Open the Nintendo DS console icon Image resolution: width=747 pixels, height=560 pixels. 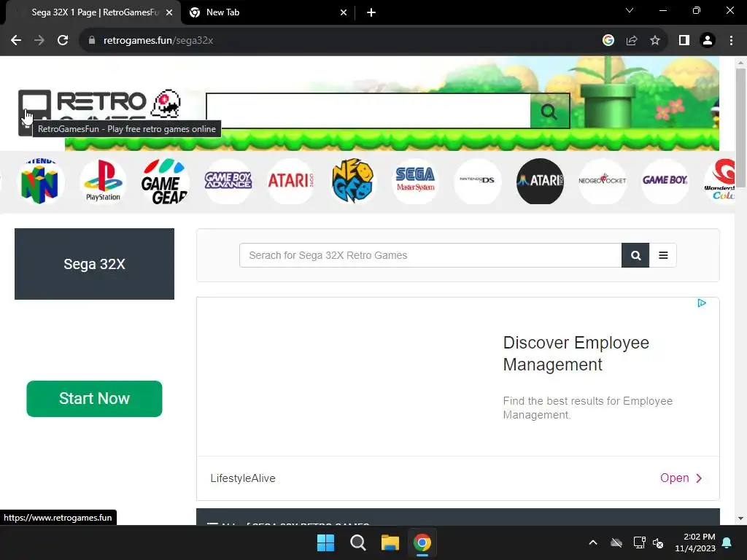[x=477, y=182]
